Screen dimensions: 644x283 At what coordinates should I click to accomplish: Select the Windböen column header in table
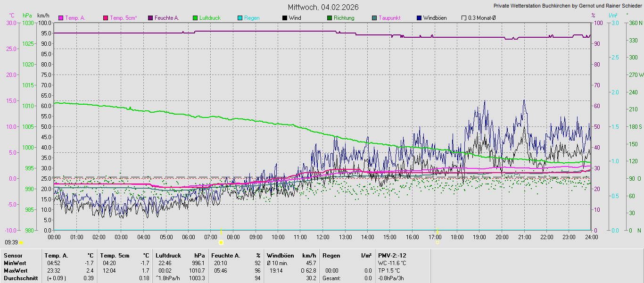(x=280, y=255)
